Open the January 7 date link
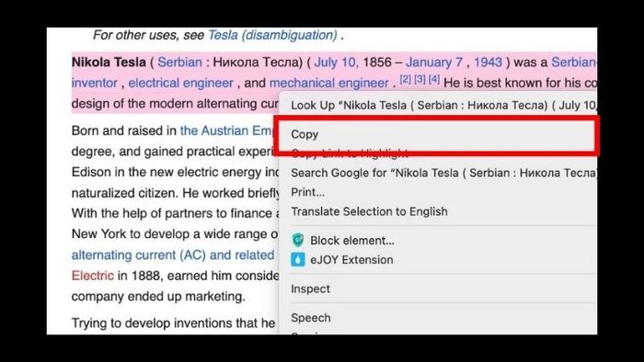644x362 pixels. coord(434,62)
